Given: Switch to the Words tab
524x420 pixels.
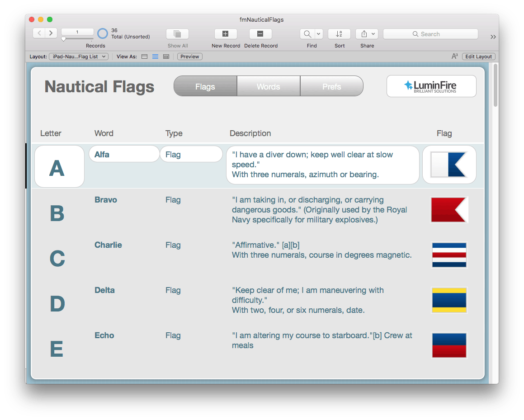Looking at the screenshot, I should pyautogui.click(x=269, y=86).
